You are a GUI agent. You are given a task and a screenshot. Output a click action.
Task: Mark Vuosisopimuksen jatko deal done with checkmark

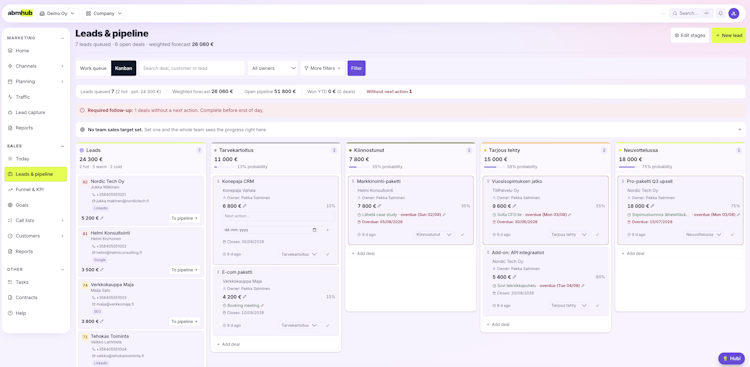pos(597,235)
